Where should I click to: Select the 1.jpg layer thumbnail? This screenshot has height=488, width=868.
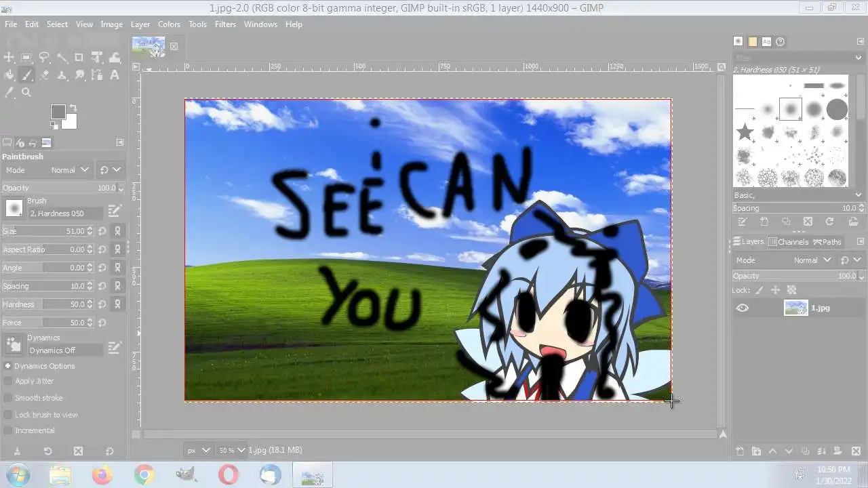pyautogui.click(x=796, y=308)
